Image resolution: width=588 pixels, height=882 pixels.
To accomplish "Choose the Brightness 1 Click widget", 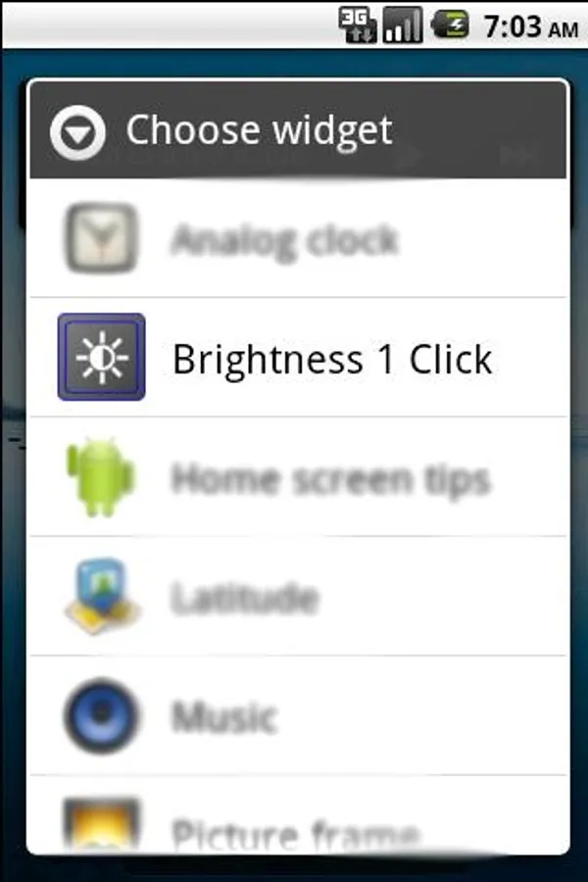I will (298, 357).
